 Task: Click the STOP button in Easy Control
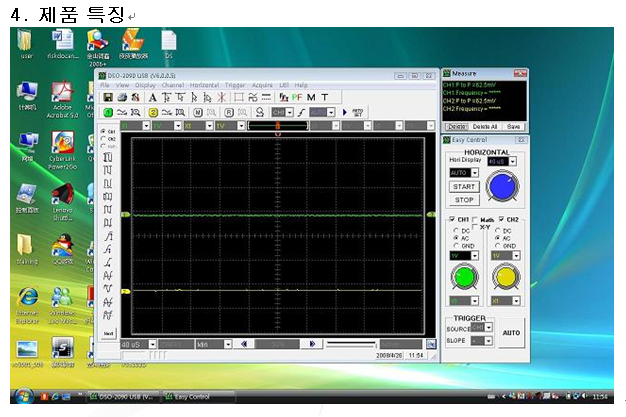click(464, 200)
